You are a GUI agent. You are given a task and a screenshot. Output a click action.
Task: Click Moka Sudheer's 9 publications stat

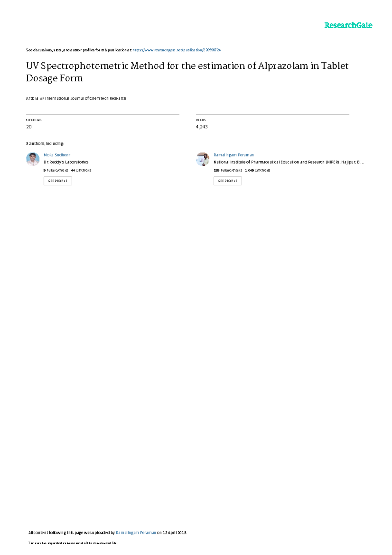56,170
